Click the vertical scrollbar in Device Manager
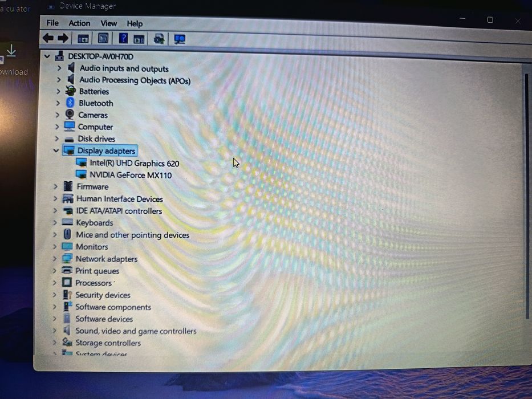 tap(527, 195)
